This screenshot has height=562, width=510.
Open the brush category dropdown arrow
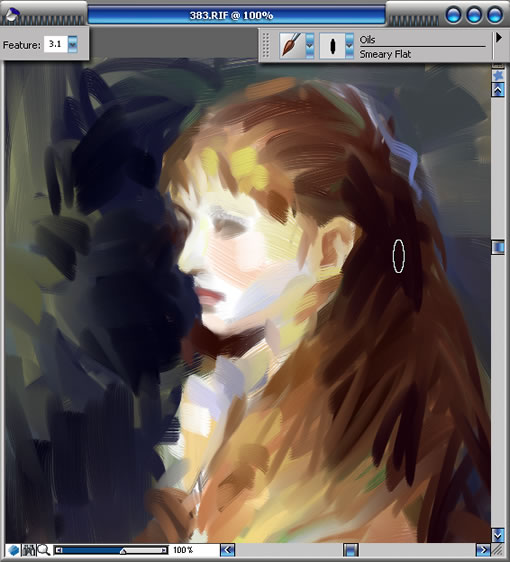point(310,46)
